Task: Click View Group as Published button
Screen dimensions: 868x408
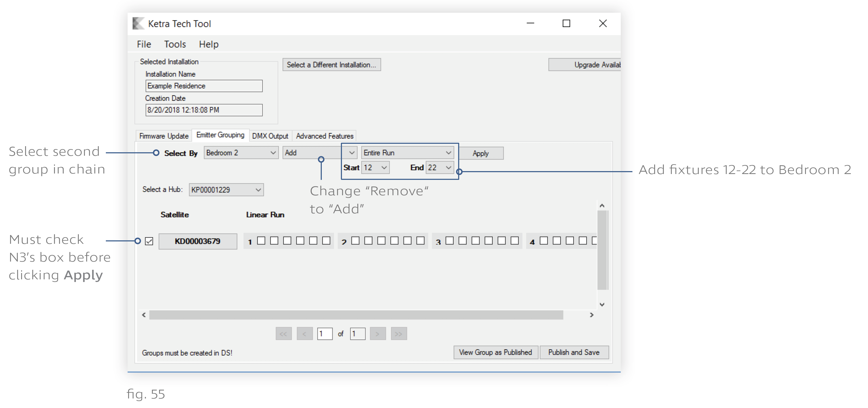Action: pyautogui.click(x=496, y=352)
